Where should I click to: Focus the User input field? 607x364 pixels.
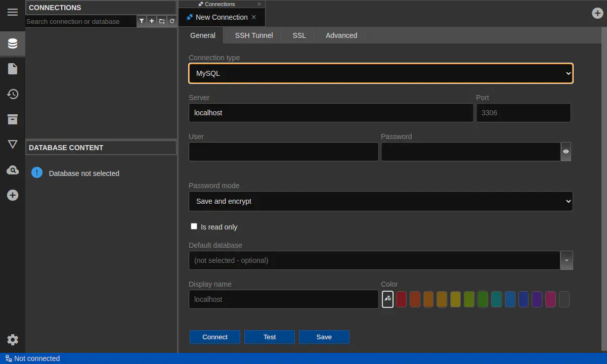pos(283,152)
